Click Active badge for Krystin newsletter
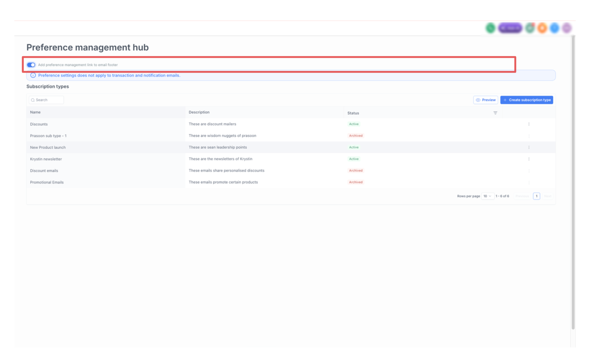The width and height of the screenshot is (598, 364). [354, 159]
